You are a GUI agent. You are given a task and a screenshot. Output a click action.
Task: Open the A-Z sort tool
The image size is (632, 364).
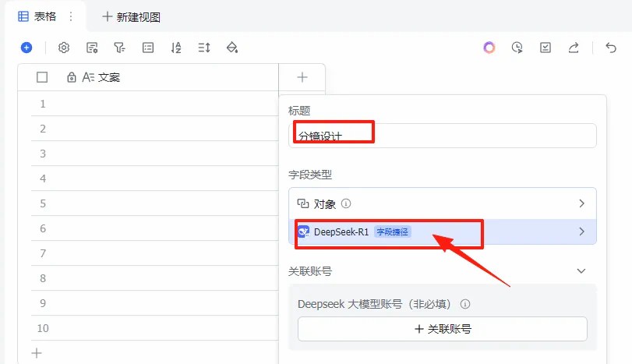click(x=176, y=48)
